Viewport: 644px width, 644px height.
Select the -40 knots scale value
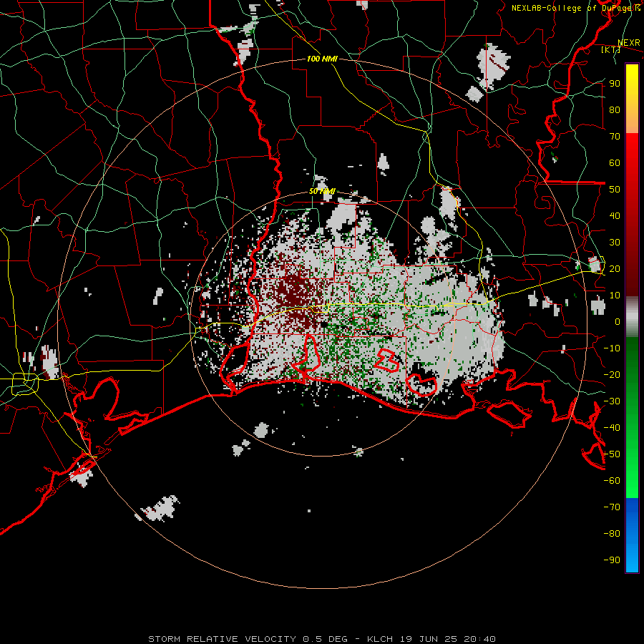(x=612, y=428)
